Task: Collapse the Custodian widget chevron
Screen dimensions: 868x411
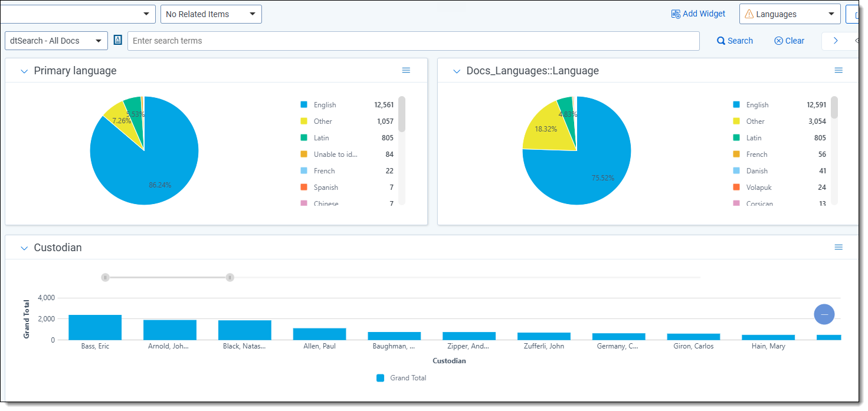Action: coord(24,248)
